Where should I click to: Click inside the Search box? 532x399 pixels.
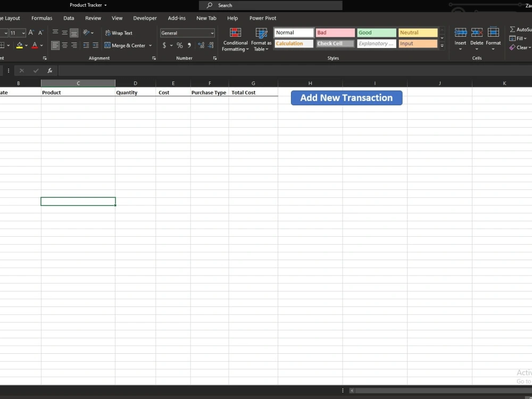click(x=271, y=5)
